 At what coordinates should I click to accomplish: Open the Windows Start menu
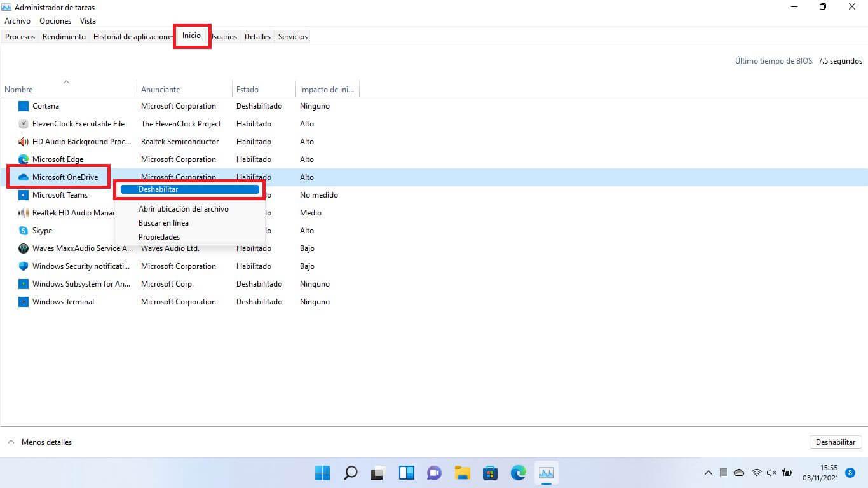[323, 473]
